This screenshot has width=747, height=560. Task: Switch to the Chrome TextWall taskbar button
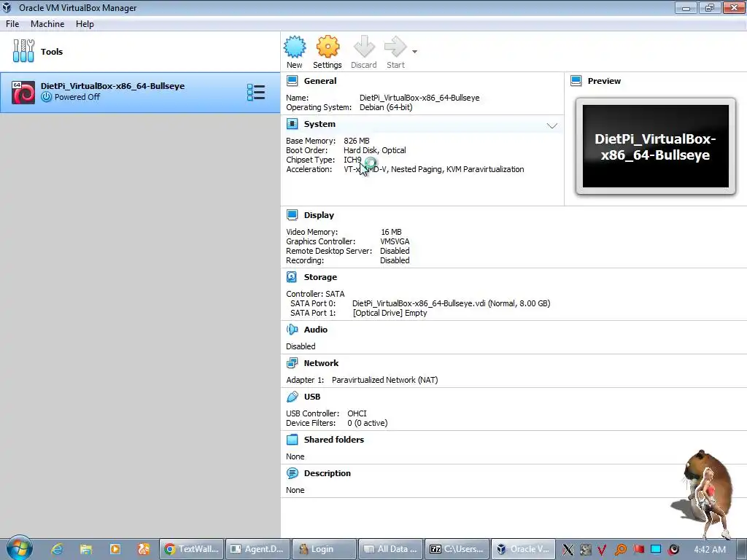[191, 549]
